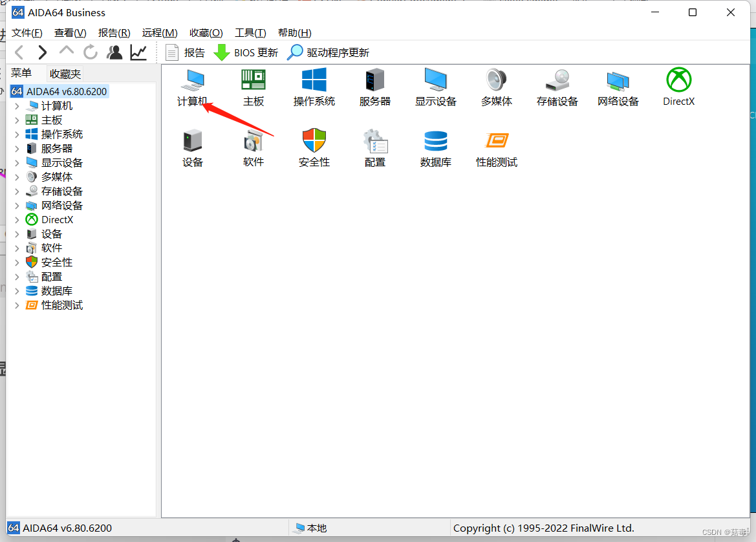
Task: Open the 帮助(H) menu
Action: click(x=295, y=33)
